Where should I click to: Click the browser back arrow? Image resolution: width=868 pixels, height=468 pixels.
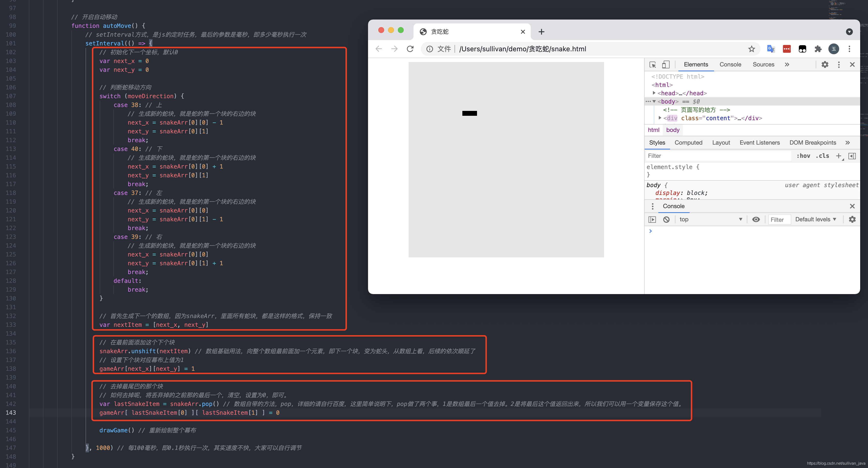tap(379, 49)
